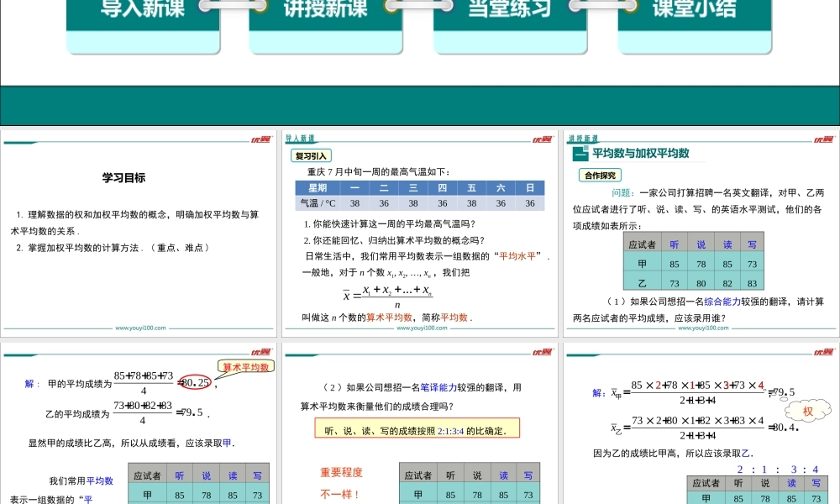Click the 优翼 logo on the 复习引入 slide
This screenshot has width=840, height=504.
coord(543,139)
